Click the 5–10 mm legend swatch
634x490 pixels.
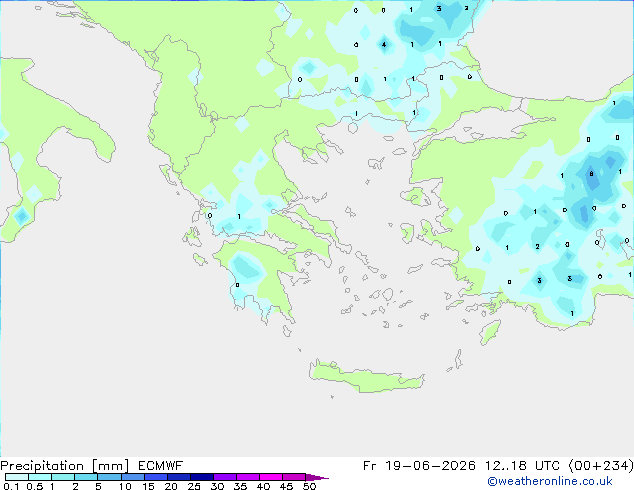pos(109,477)
